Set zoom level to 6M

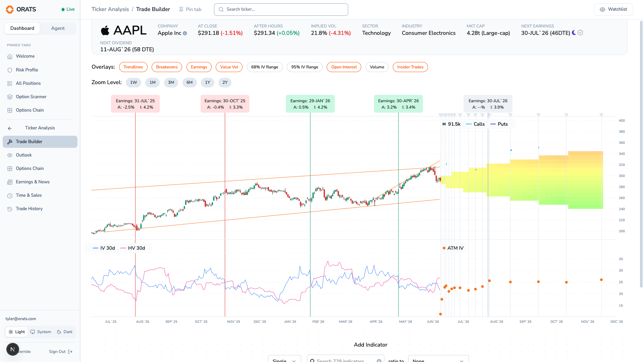[x=190, y=82]
